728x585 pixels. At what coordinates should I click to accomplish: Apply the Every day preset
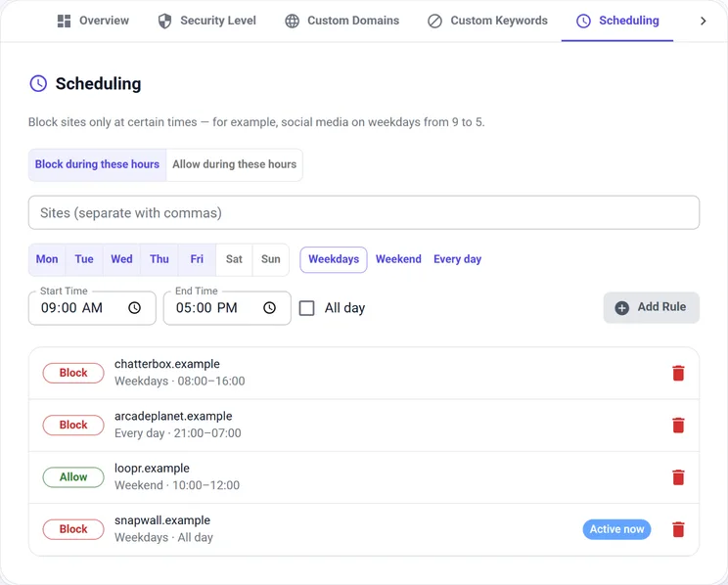[x=457, y=259]
